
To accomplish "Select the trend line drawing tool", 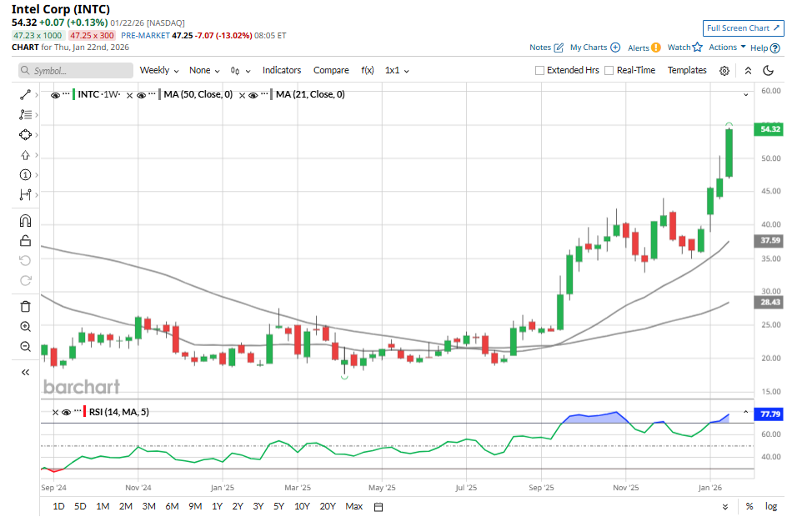I will [x=25, y=95].
